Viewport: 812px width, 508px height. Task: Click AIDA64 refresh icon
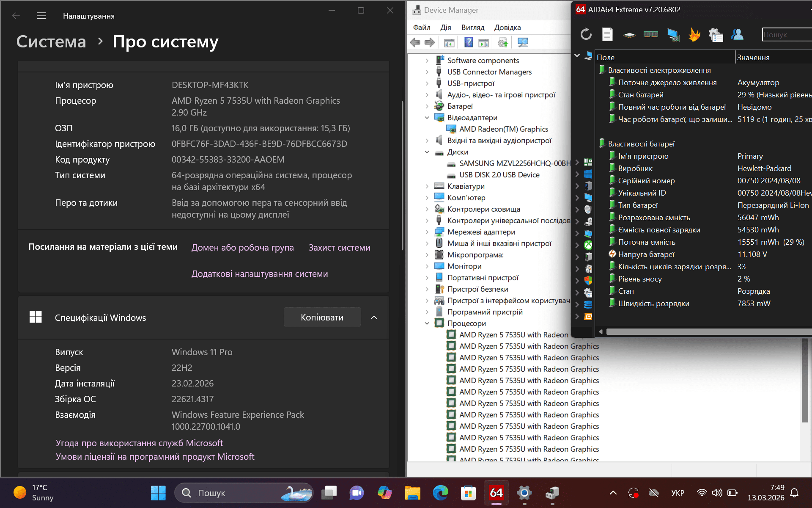[x=586, y=34]
